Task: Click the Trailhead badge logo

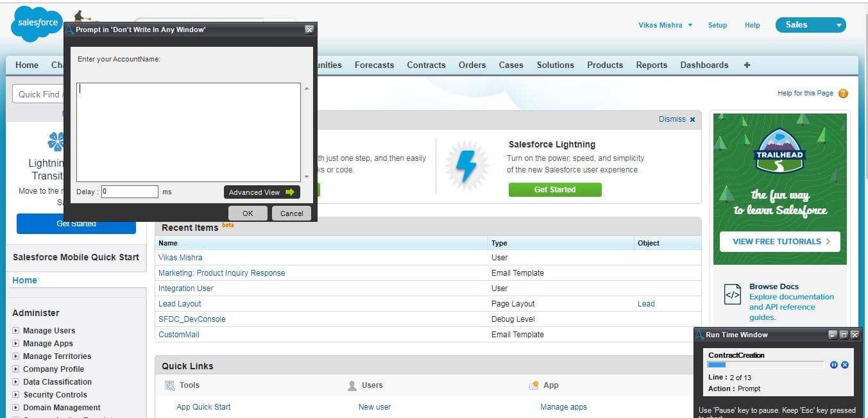Action: (779, 151)
